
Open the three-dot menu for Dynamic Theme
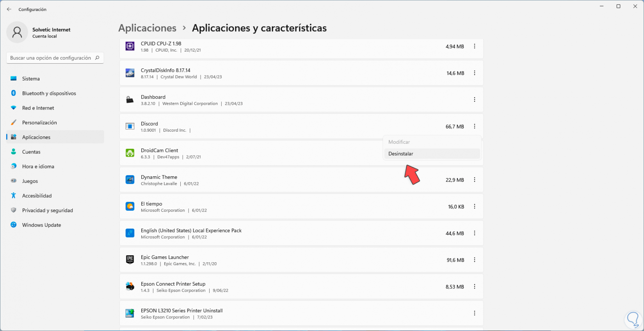475,180
